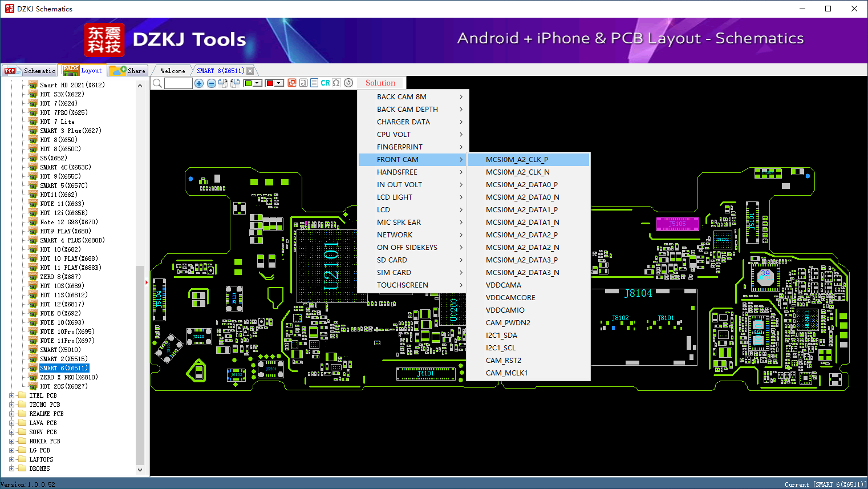Click the DZKJ red logo in banner
Viewport: 868px width, 489px height.
pyautogui.click(x=104, y=40)
